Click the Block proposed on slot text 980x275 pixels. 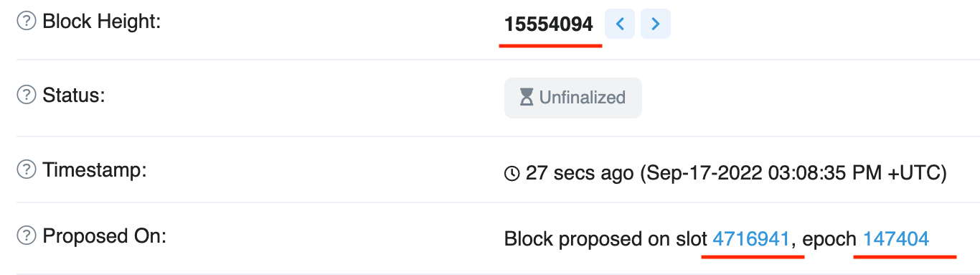[x=606, y=239]
